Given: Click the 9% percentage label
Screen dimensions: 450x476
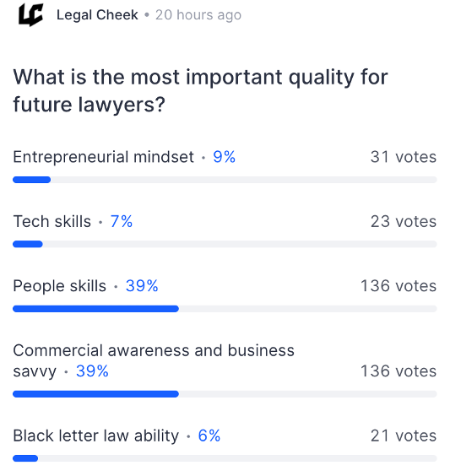Looking at the screenshot, I should (x=224, y=157).
